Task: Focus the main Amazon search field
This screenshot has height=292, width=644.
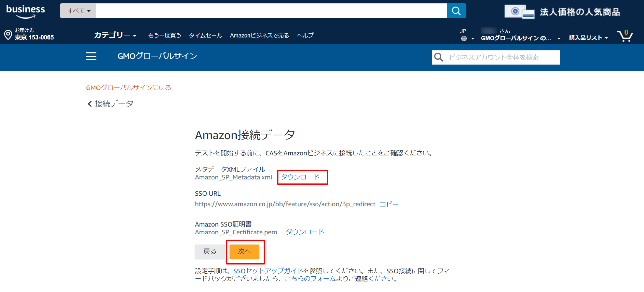Action: click(271, 11)
